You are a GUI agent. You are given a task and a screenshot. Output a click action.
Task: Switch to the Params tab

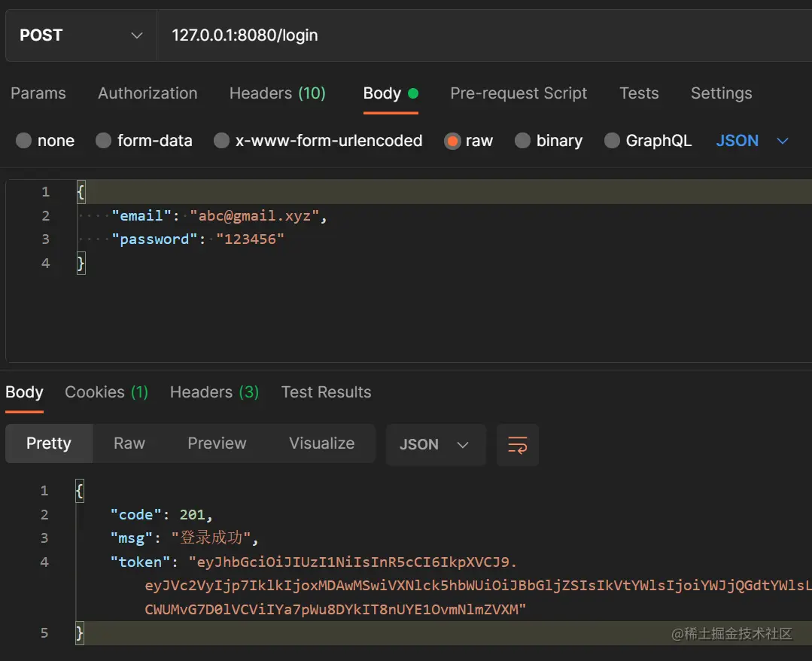(38, 93)
